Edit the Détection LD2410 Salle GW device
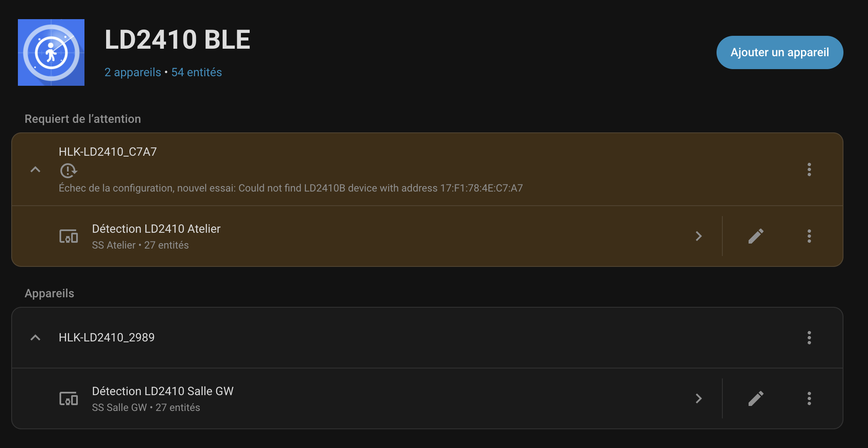868x448 pixels. [756, 399]
